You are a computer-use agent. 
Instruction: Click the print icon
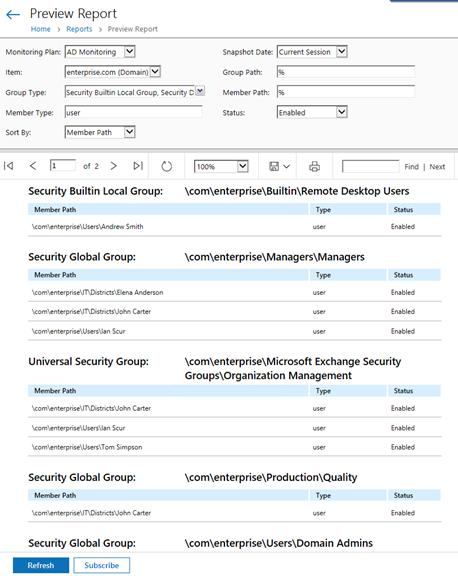coord(314,166)
